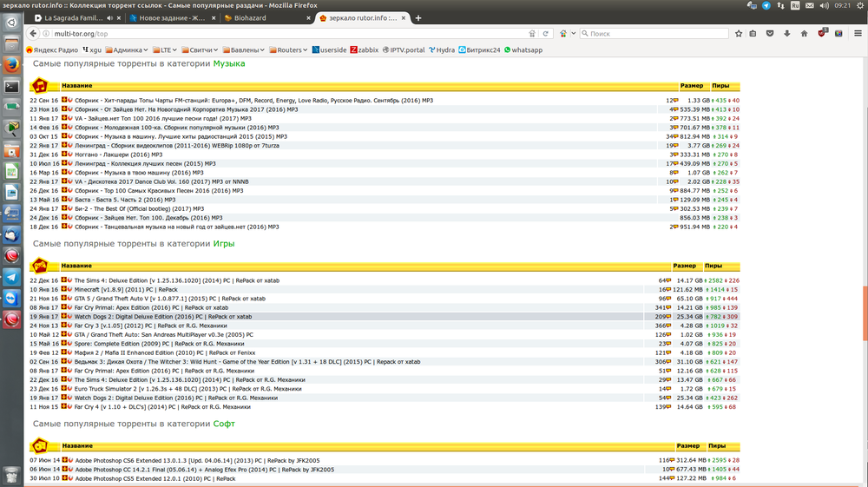Click the URL address bar multi-tor.org/top
Screen dimensions: 868x487
click(288, 34)
